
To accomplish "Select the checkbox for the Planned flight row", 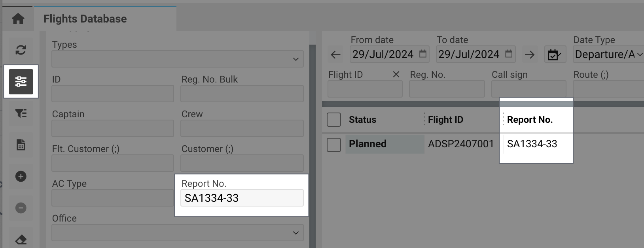I will click(x=334, y=145).
